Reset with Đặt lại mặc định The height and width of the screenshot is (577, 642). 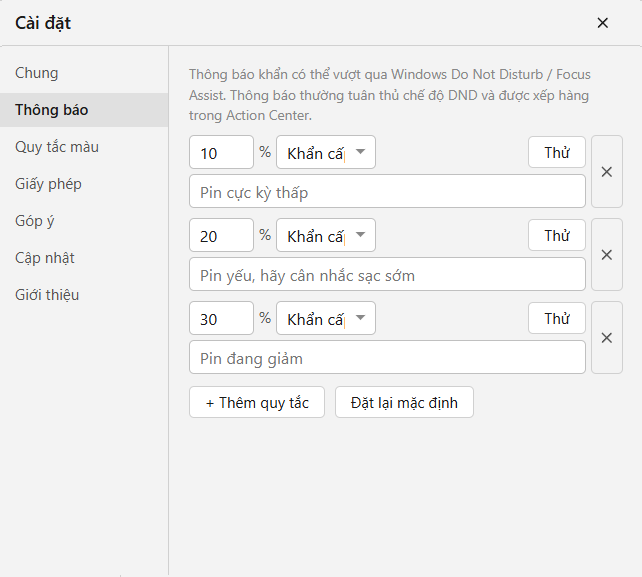[404, 403]
